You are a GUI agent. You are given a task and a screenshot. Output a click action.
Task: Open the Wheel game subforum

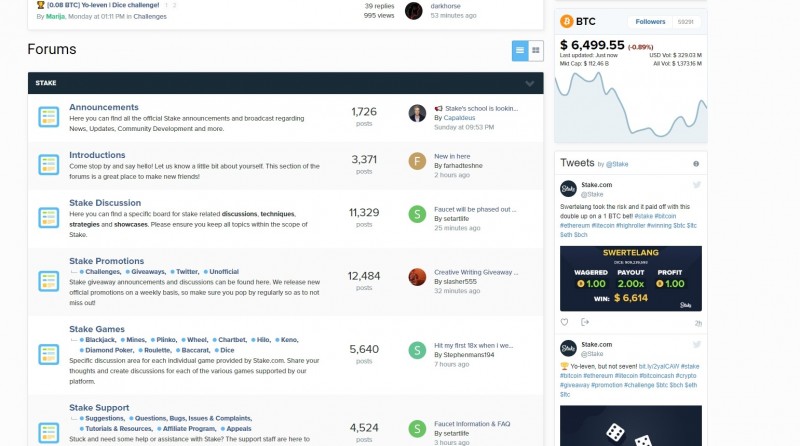[x=197, y=340]
